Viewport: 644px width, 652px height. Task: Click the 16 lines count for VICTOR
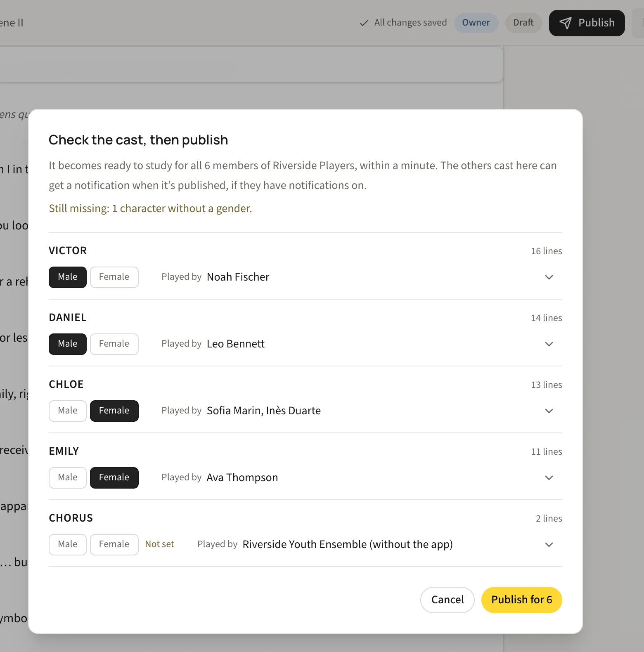coord(546,251)
